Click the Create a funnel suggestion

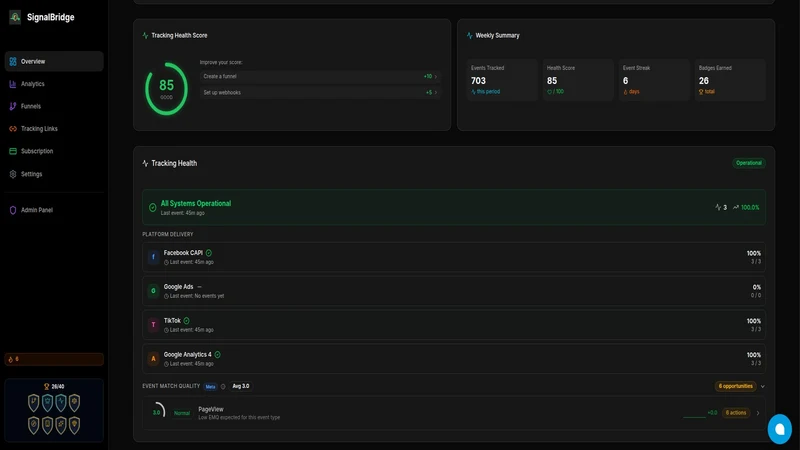pyautogui.click(x=320, y=77)
